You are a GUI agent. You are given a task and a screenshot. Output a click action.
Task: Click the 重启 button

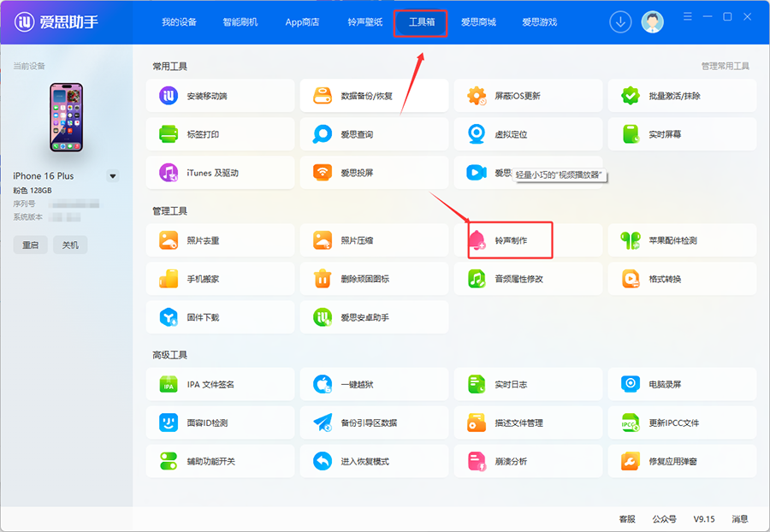coord(31,245)
